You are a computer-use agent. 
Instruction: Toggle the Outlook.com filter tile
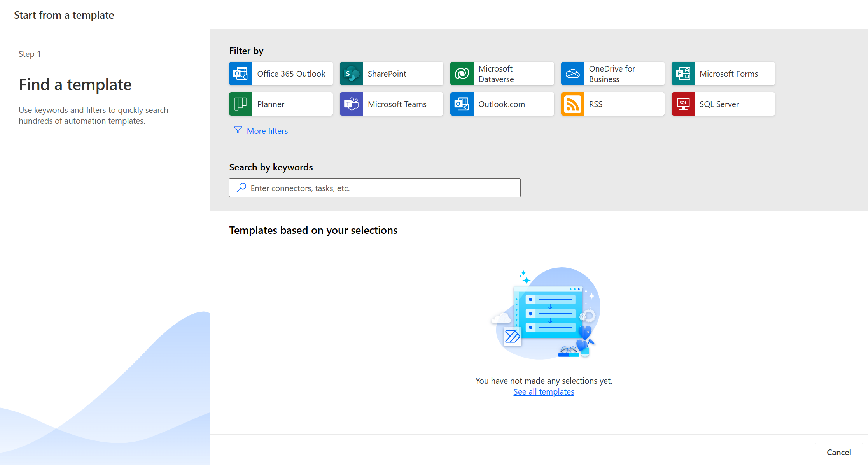(x=502, y=104)
